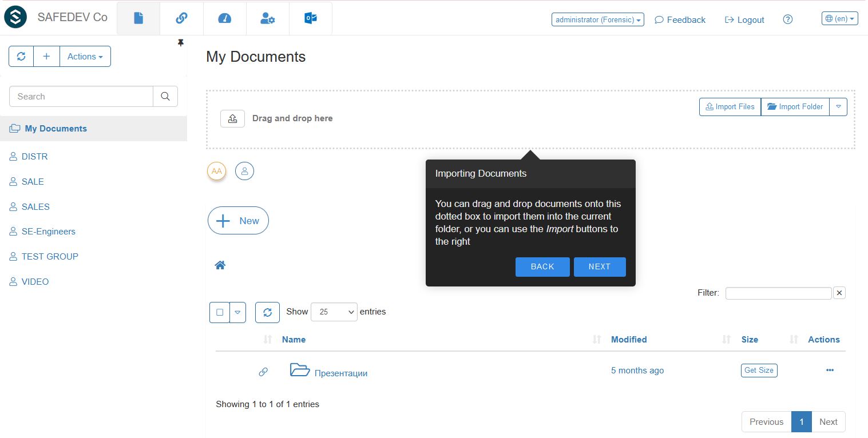Log out using the Logout link
This screenshot has width=868, height=438.
(744, 19)
